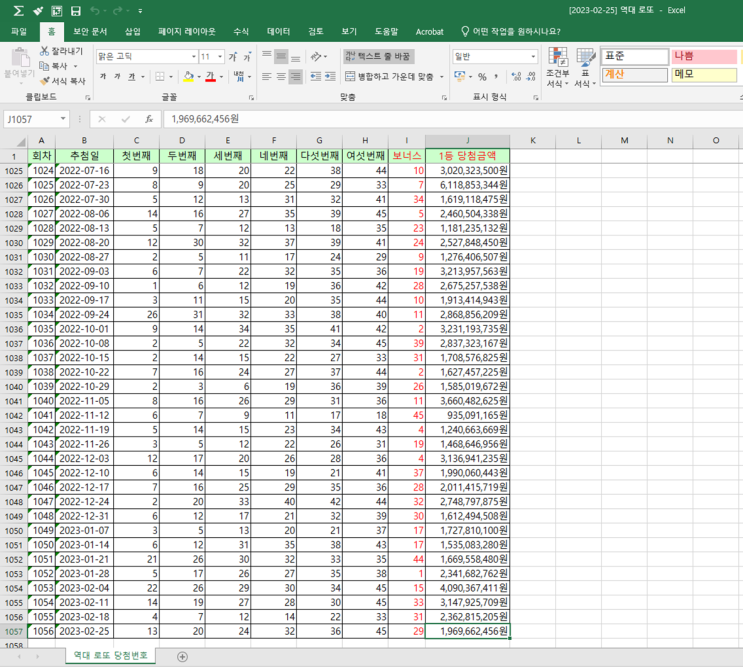Open Conditional Formatting (조건부 서식) menu
743x667 pixels.
tap(558, 67)
